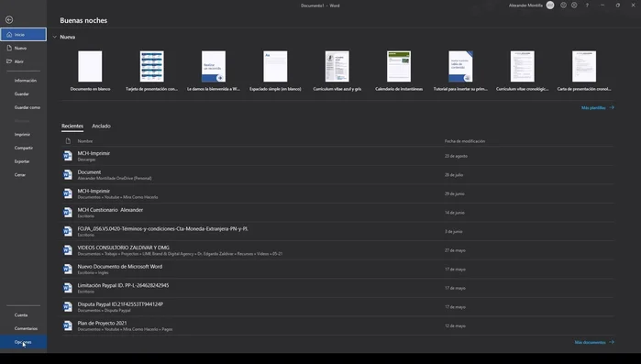Select Currículum vitae azul y gris template
Screen dimensions: 641x364
tap(337, 71)
